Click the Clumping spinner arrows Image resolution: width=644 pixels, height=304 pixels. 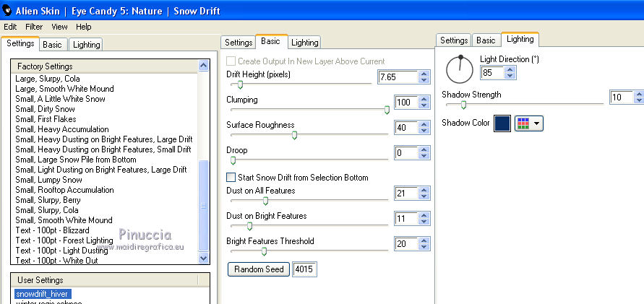424,102
